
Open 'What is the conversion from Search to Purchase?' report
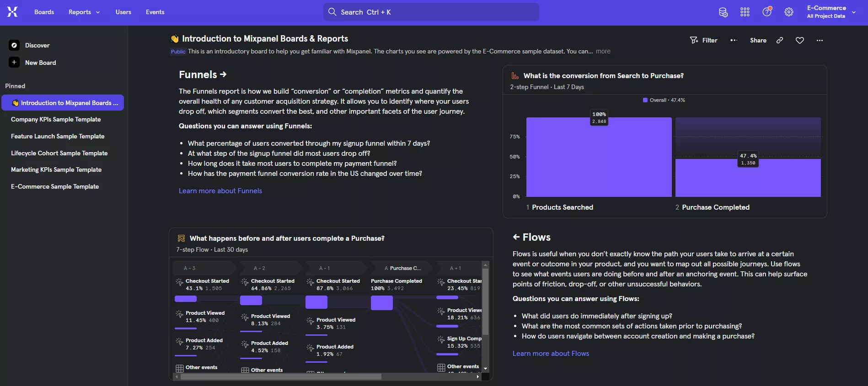click(x=603, y=76)
